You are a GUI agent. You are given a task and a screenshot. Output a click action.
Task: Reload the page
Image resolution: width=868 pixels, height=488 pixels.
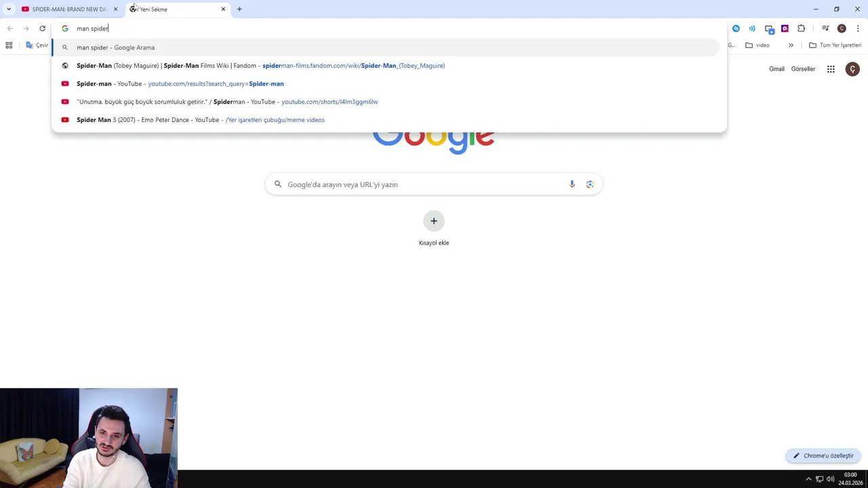[42, 28]
